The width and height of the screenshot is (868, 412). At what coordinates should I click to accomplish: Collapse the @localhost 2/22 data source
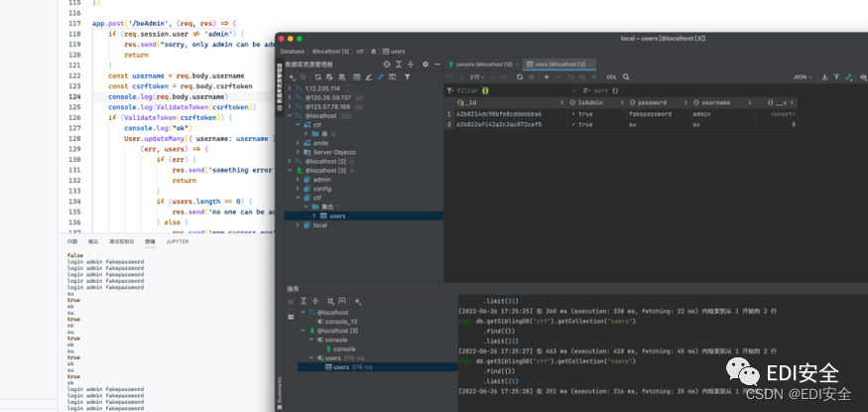click(x=290, y=116)
